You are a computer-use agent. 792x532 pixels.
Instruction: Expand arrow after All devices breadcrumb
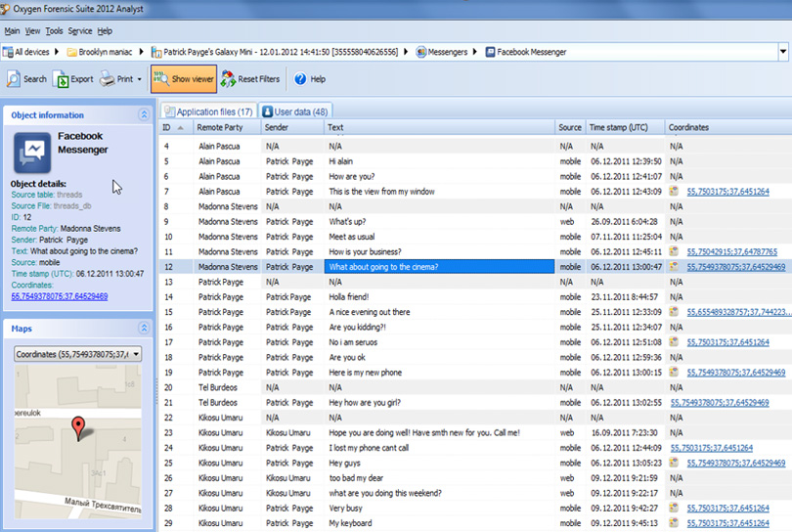pyautogui.click(x=56, y=52)
